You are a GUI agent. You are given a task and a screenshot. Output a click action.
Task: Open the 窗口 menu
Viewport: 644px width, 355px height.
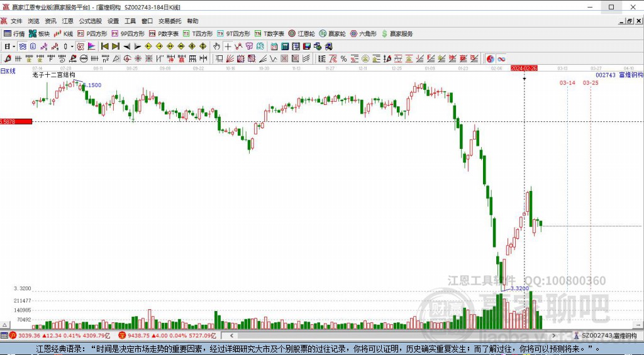[147, 21]
